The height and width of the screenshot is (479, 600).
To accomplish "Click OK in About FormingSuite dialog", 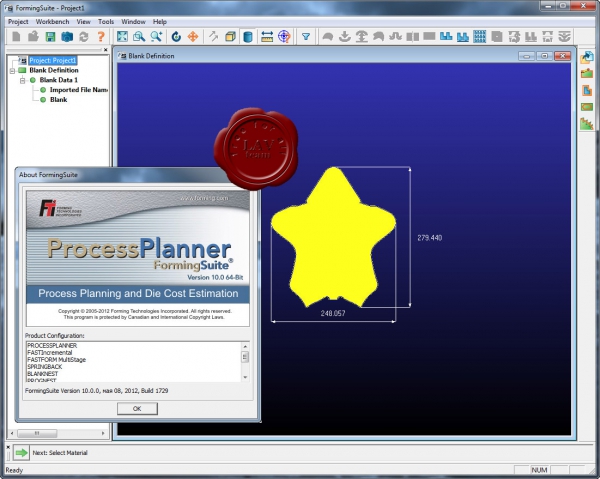I will (x=137, y=409).
